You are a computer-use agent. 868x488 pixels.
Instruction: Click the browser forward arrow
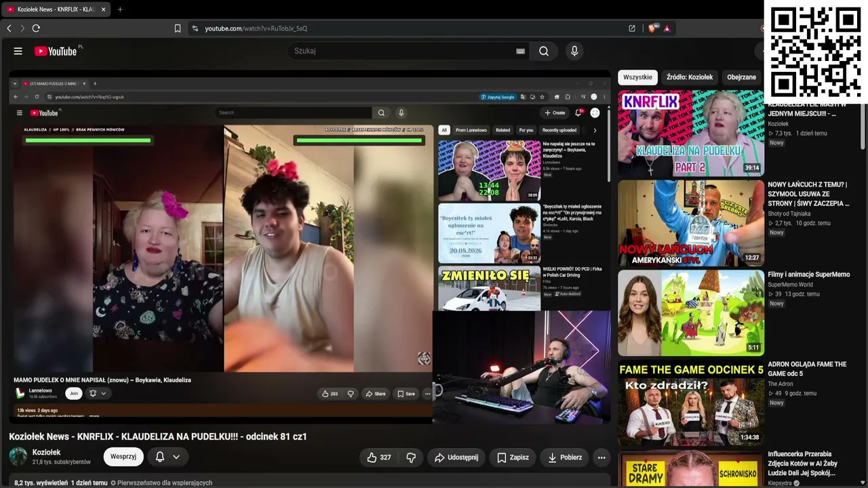point(22,28)
